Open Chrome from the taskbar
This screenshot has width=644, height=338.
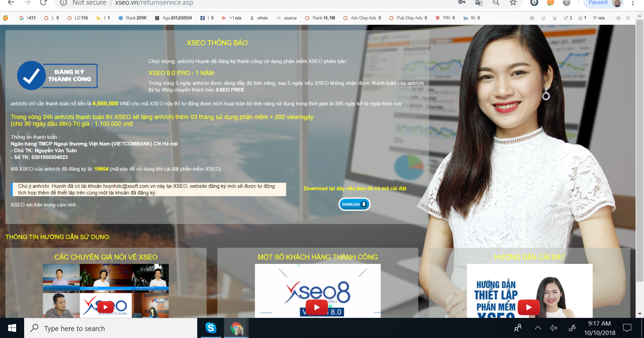pyautogui.click(x=237, y=328)
